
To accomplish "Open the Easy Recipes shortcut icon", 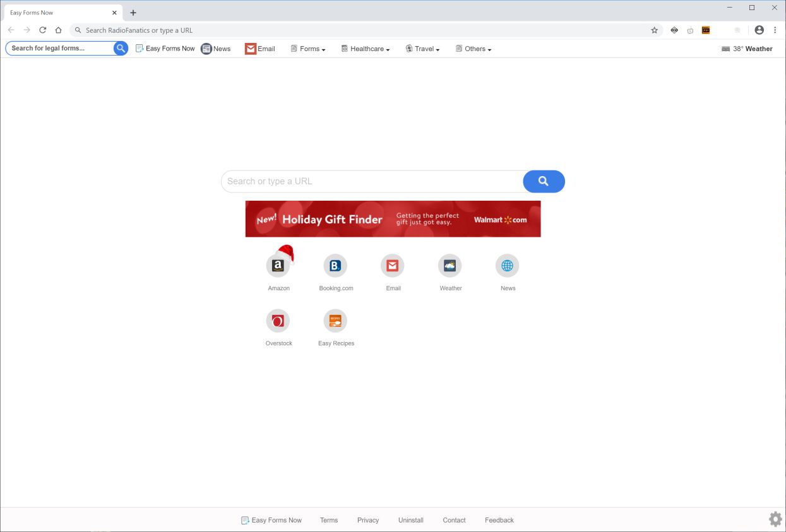I will [335, 321].
